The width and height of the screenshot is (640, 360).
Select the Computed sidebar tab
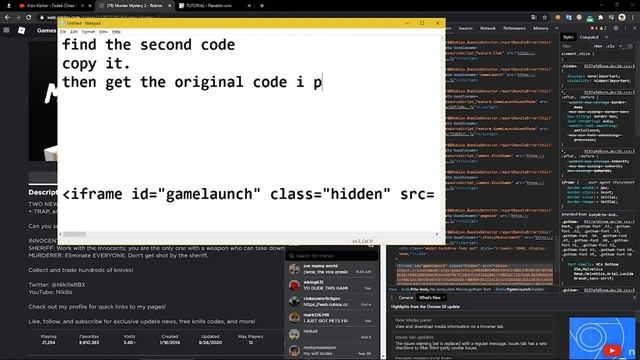(x=589, y=37)
